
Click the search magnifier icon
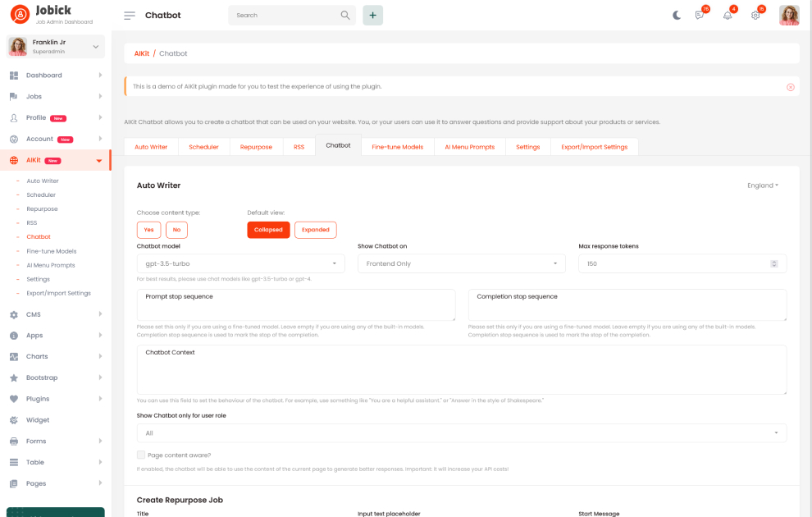point(345,15)
